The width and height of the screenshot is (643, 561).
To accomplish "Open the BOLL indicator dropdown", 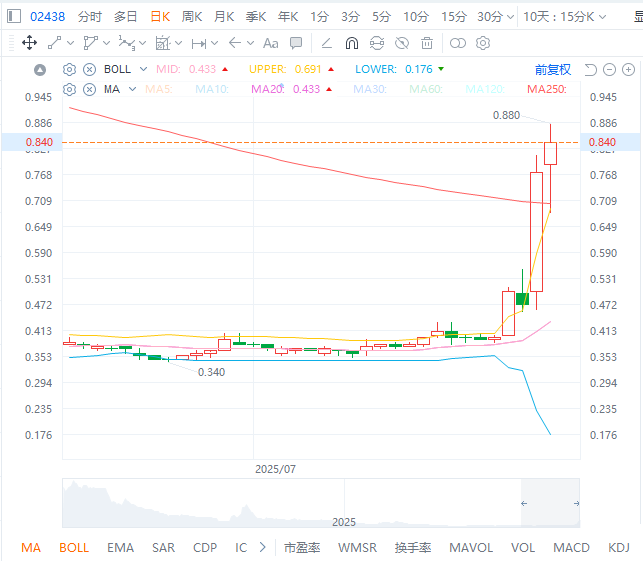I will coord(143,69).
